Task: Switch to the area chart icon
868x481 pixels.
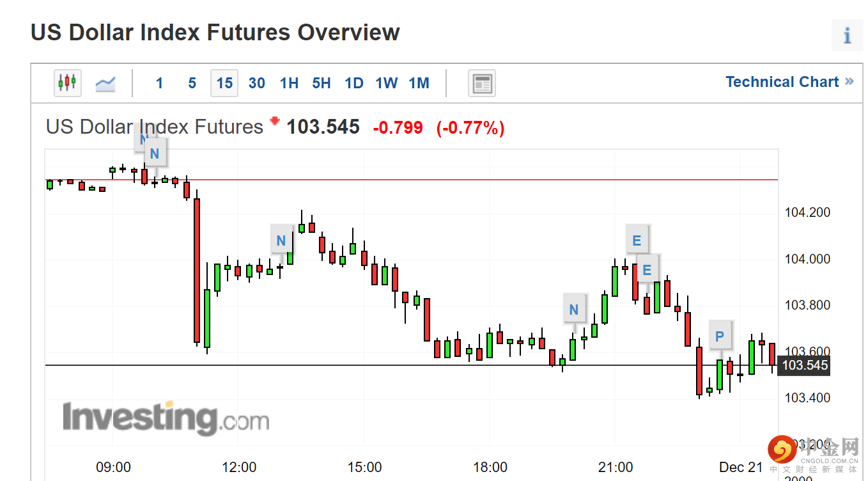Action: (x=105, y=83)
